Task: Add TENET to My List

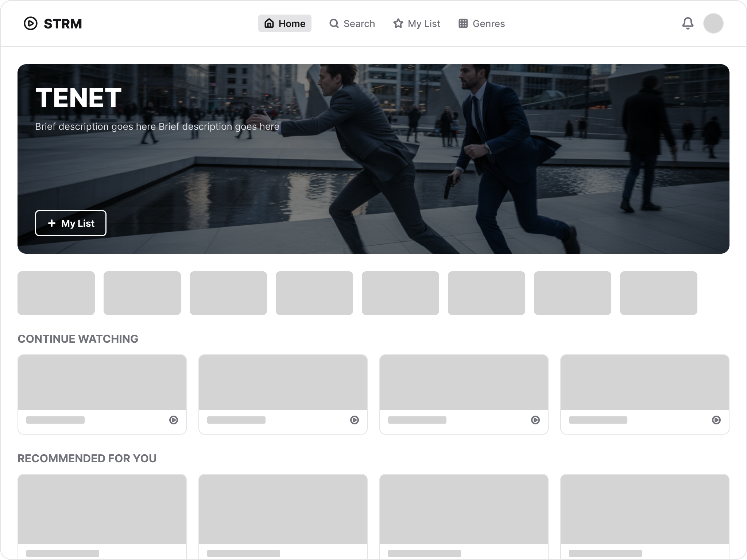Action: pyautogui.click(x=71, y=223)
